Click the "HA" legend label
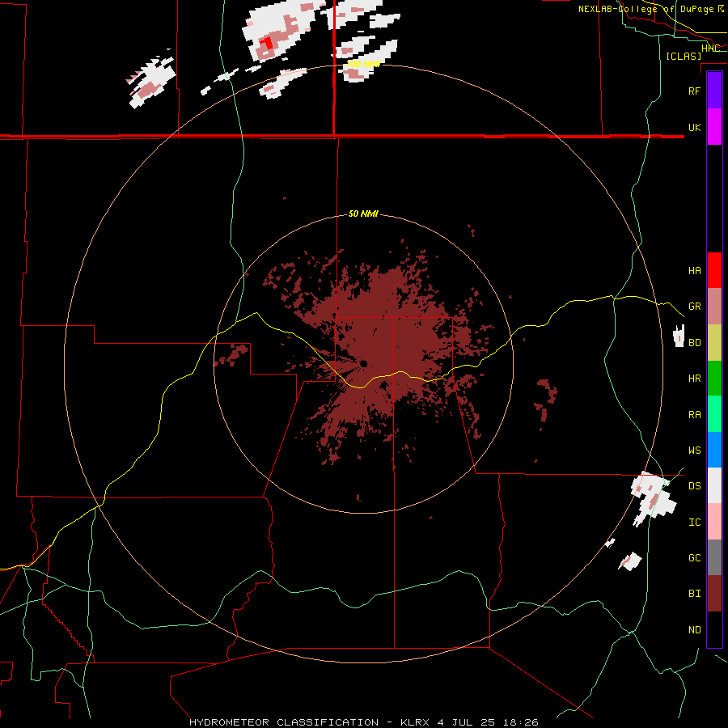 (694, 271)
